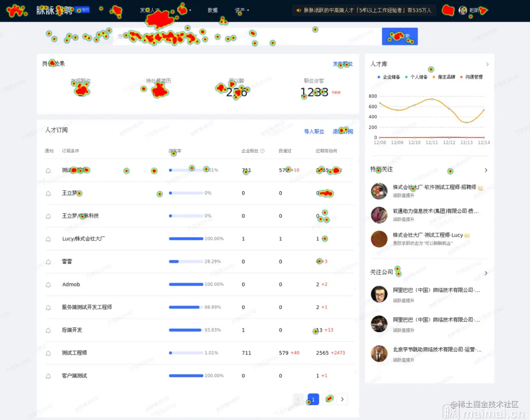Image resolution: width=530 pixels, height=420 pixels.
Task: Click the 添加订阅 link
Action: 343,131
